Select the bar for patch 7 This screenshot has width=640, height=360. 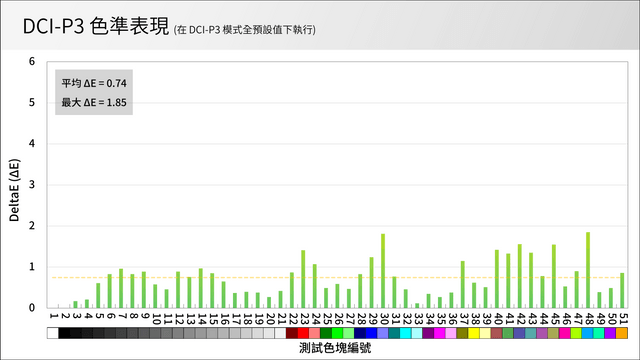coord(121,288)
